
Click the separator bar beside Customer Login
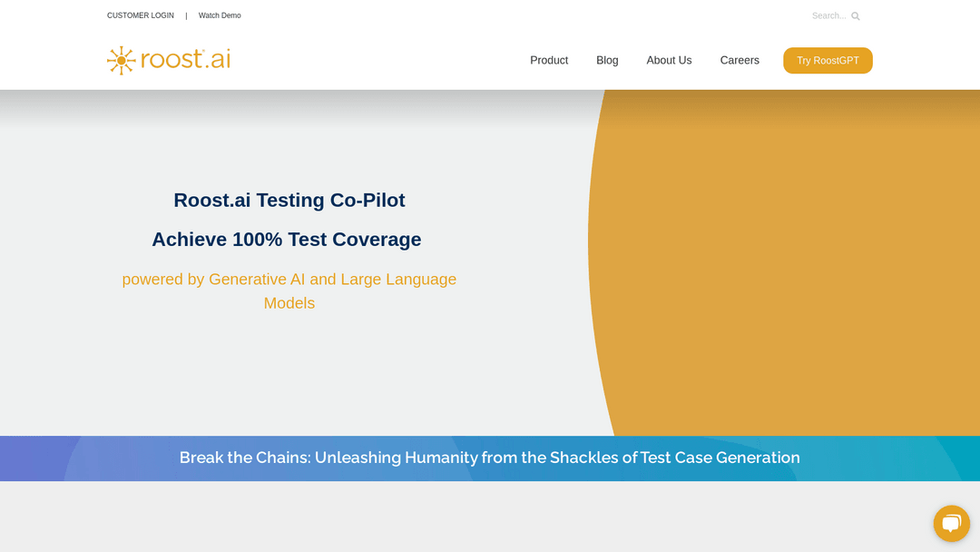[186, 15]
